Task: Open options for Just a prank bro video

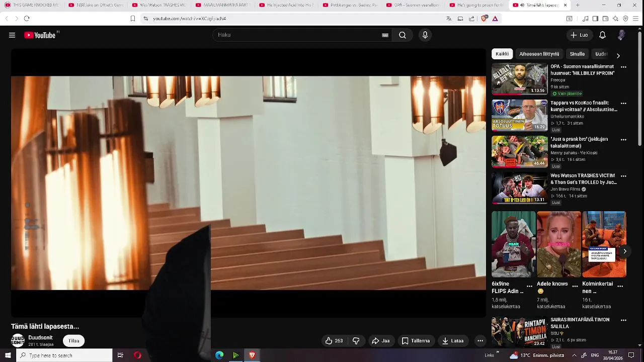Action: (623, 140)
